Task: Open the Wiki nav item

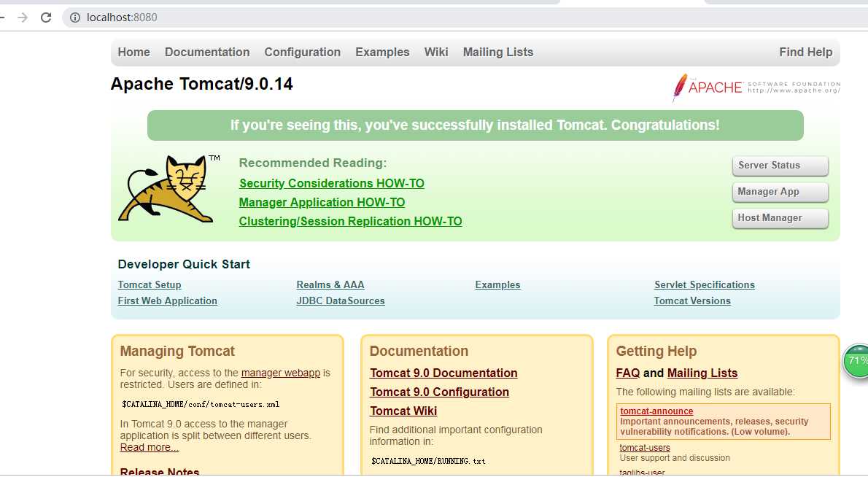Action: (436, 52)
